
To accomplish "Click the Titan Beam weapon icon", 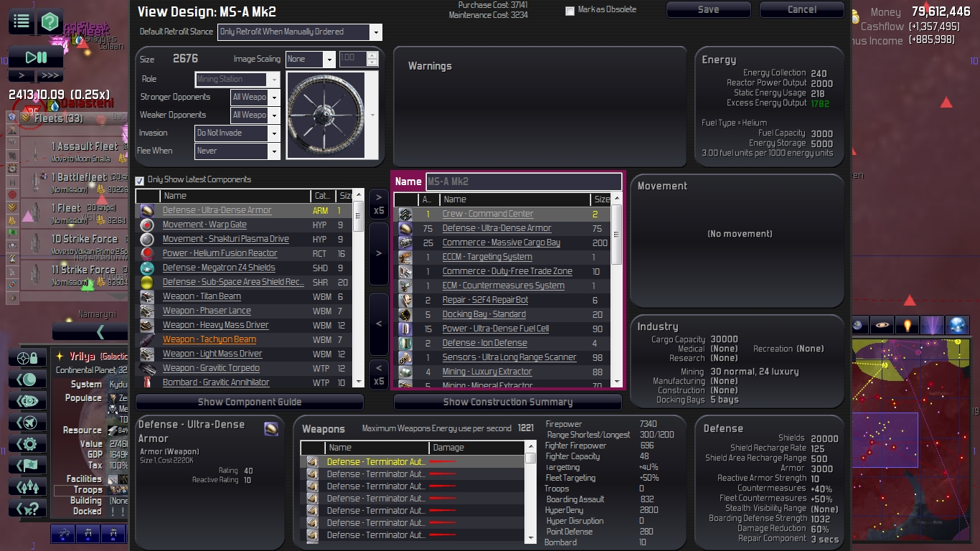I will pyautogui.click(x=147, y=296).
